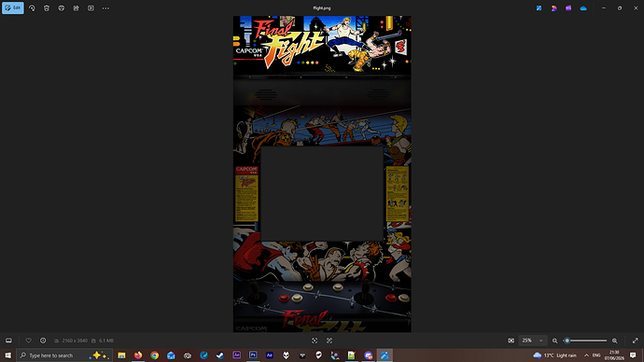Open the See more three-dots menu
Image resolution: width=644 pixels, height=362 pixels.
[x=105, y=7]
